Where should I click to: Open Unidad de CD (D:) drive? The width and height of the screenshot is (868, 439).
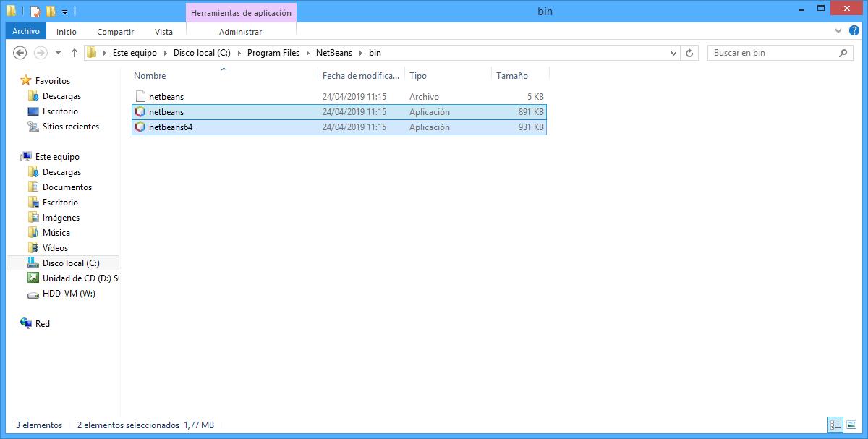coord(73,278)
